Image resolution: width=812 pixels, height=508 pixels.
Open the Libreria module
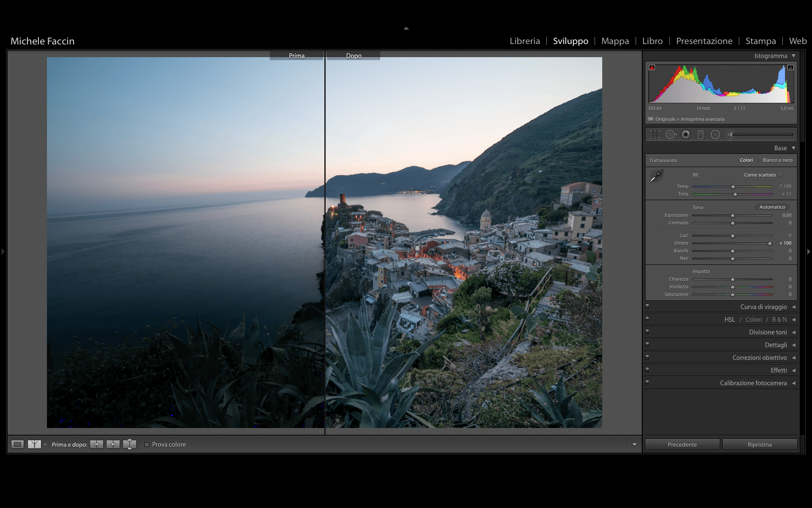[524, 41]
